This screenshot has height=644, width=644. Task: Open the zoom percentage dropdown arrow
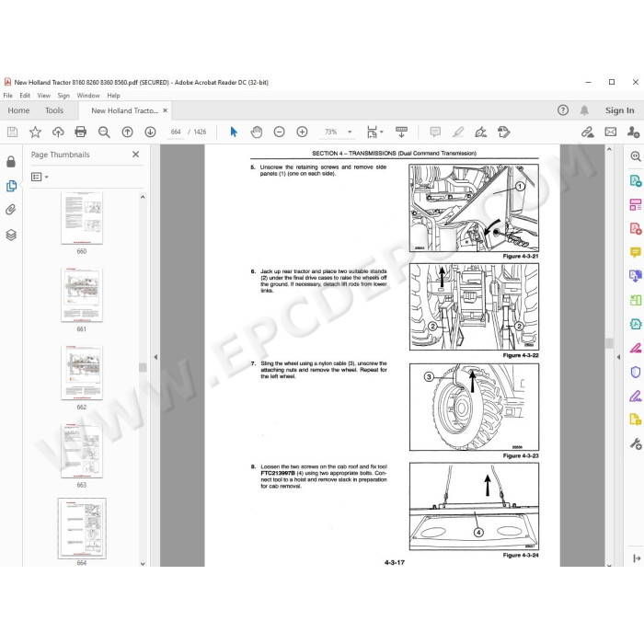[350, 132]
